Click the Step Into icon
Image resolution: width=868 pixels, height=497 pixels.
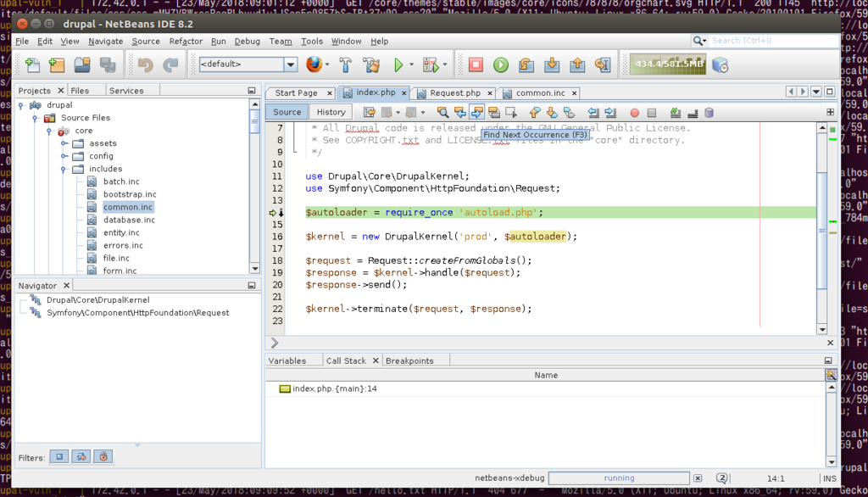(x=552, y=64)
